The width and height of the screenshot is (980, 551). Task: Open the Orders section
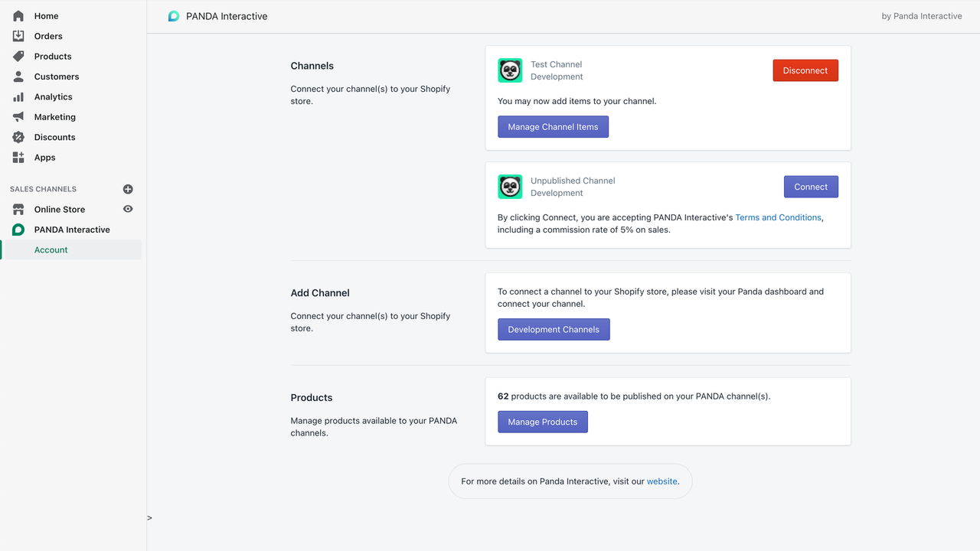[x=47, y=35]
